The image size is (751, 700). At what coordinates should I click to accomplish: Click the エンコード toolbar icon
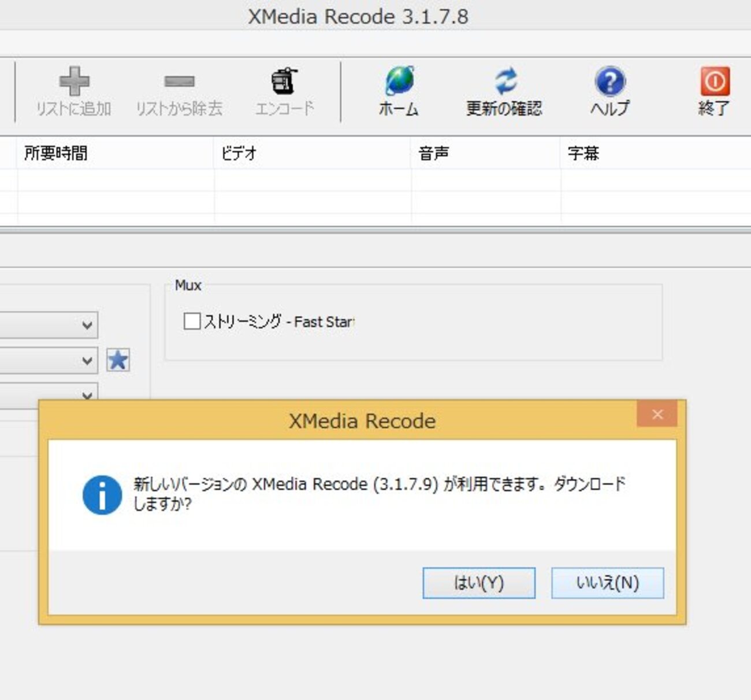click(x=284, y=91)
